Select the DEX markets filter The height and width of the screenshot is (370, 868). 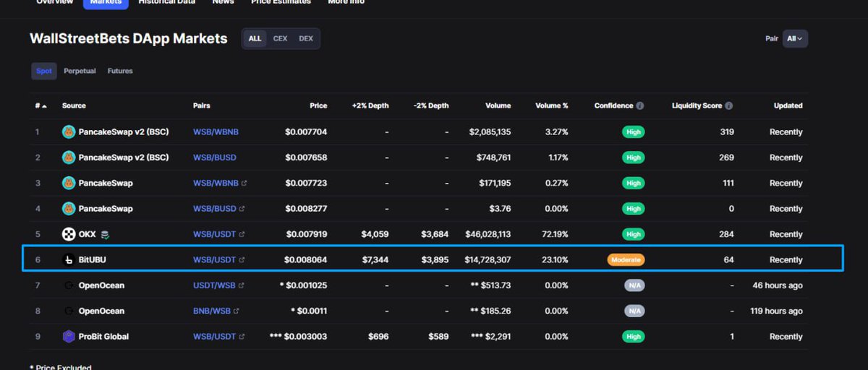306,38
